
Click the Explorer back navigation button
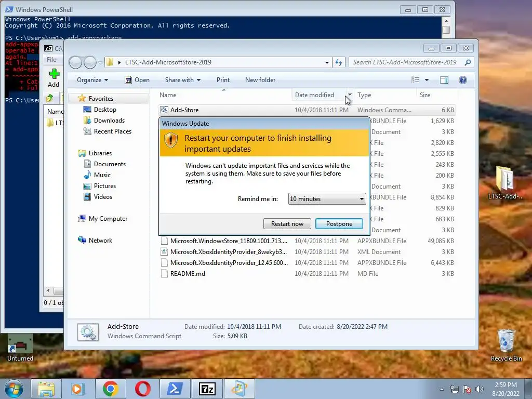coord(75,62)
